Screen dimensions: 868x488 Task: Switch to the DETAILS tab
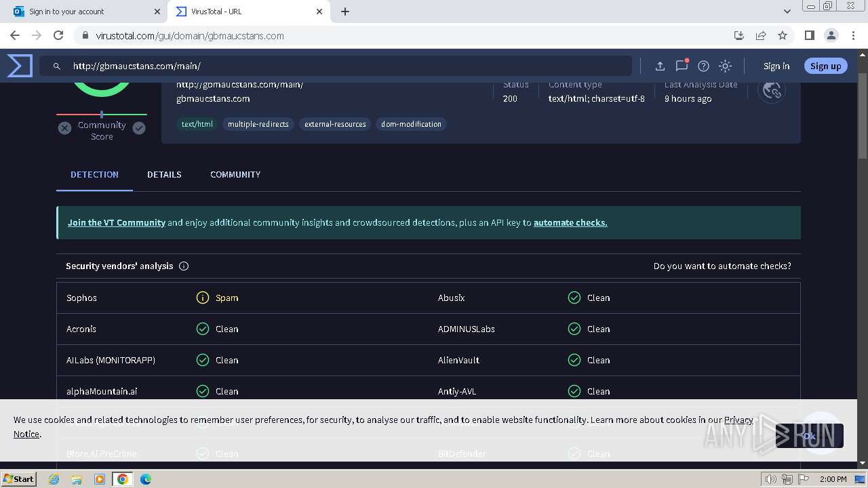pos(164,175)
